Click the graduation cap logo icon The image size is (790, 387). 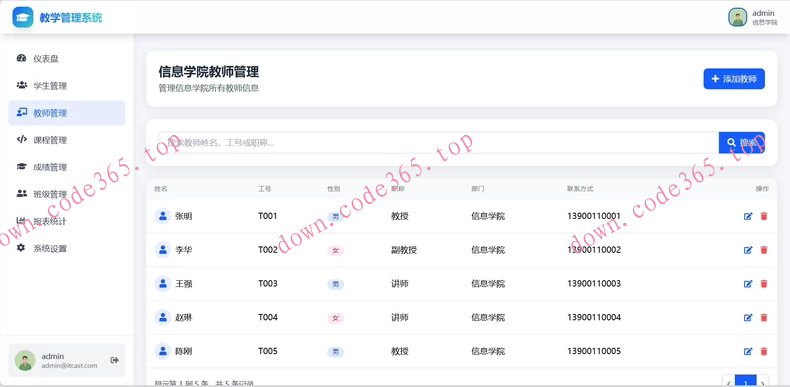(x=23, y=17)
